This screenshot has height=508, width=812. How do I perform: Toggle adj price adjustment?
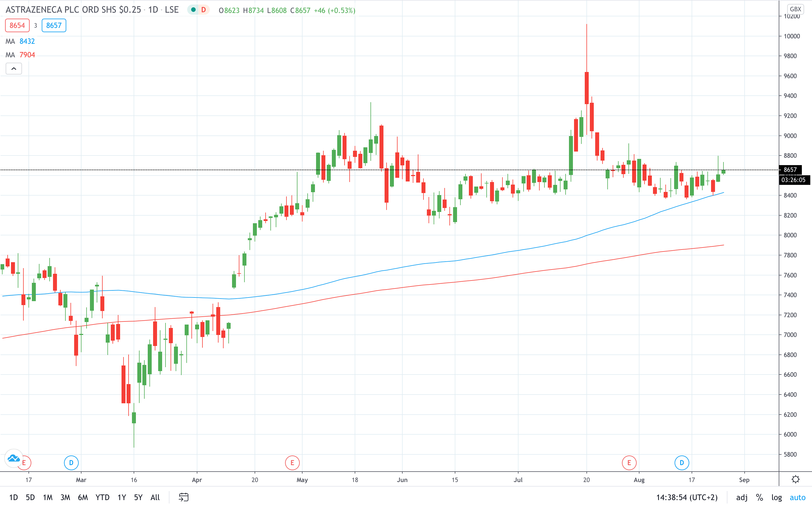click(x=742, y=498)
